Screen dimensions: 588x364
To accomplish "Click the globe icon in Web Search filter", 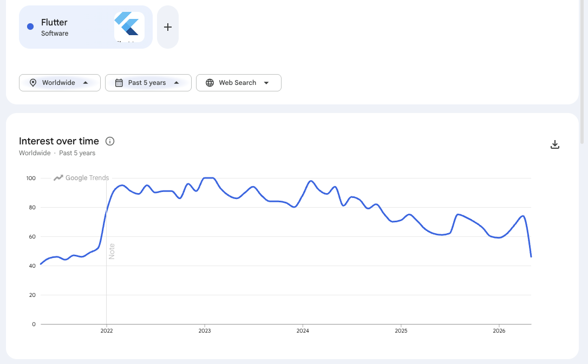I will click(210, 83).
